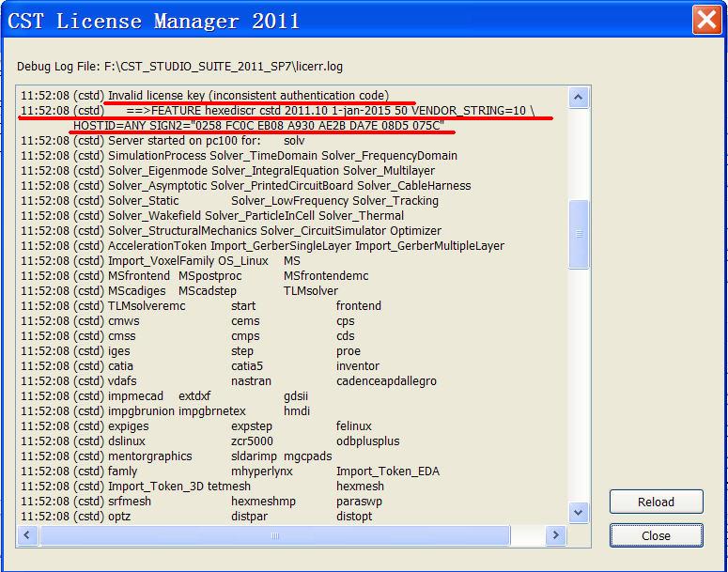The image size is (728, 572).
Task: Click the horizontal scroll right arrow
Action: point(556,535)
